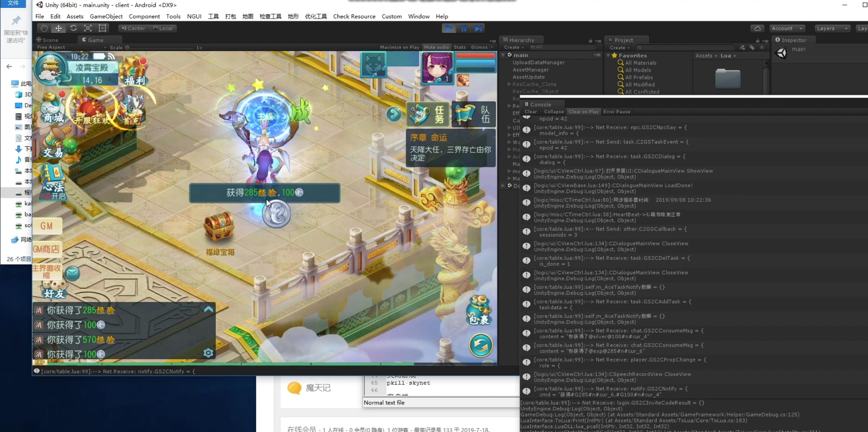Viewport: 868px width, 432px height.
Task: Click the Clear console button
Action: [x=530, y=112]
